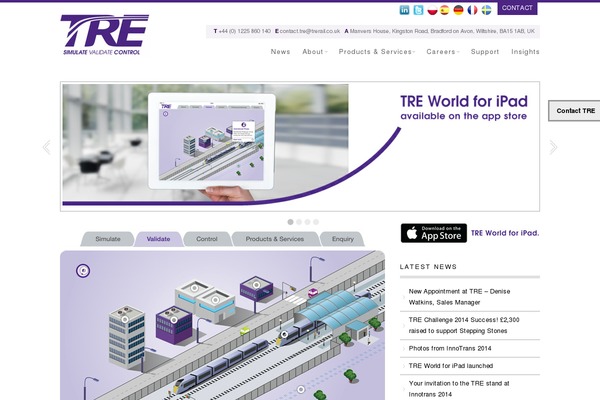Click hotspot on train at station platform

click(x=284, y=334)
